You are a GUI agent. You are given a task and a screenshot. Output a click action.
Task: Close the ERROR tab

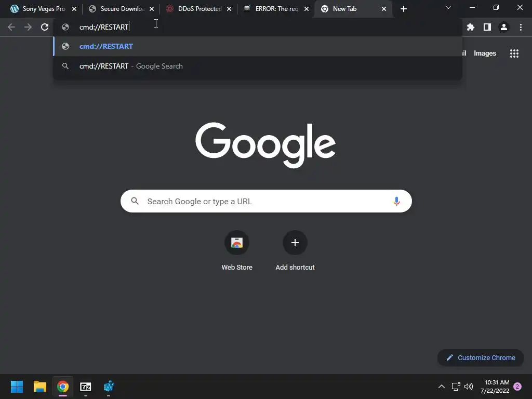click(x=307, y=9)
